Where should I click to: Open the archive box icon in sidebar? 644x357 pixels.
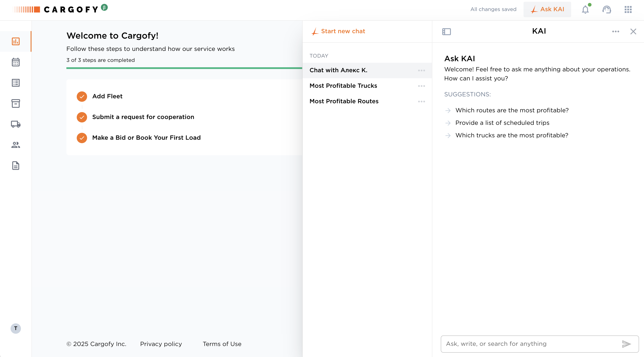point(16,103)
